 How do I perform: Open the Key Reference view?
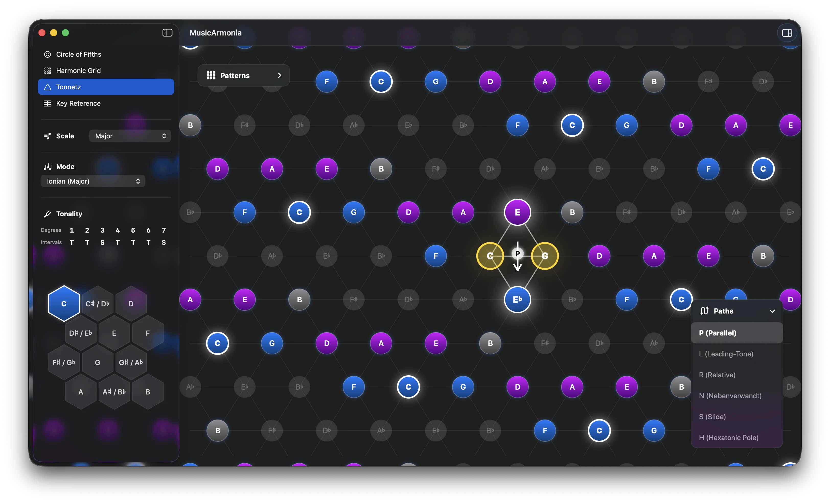[x=106, y=103]
